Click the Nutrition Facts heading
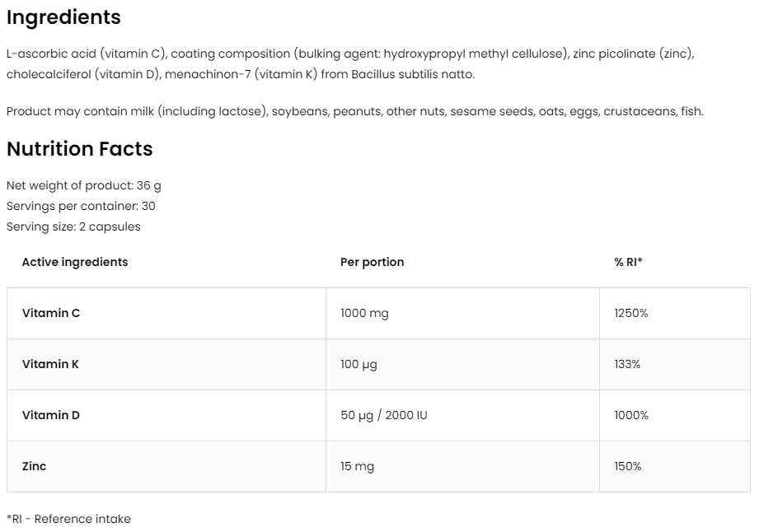Screen dimensions: 759x532 (79, 149)
